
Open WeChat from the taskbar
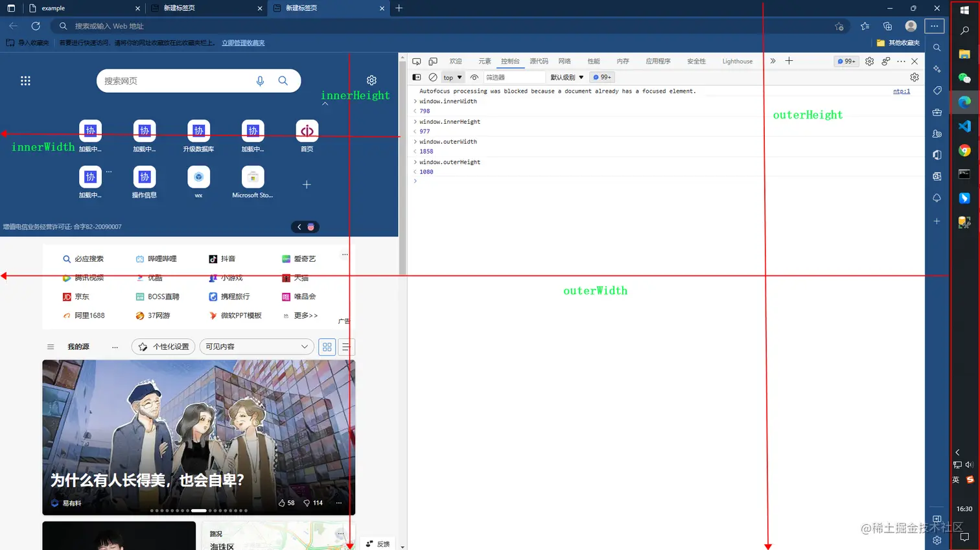coord(964,78)
